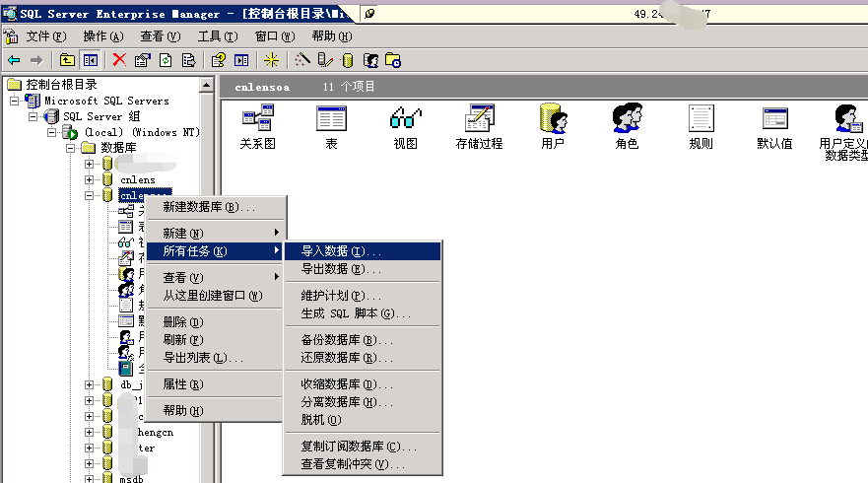Viewport: 868px width, 483px height.
Task: Expand 新建(N) submenu in context menu
Action: tap(216, 234)
